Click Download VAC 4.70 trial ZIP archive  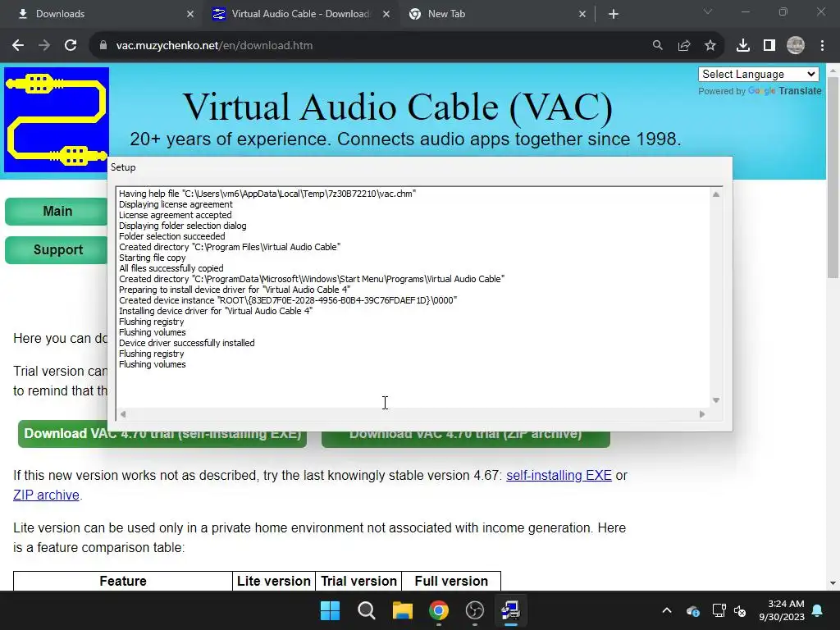click(x=466, y=435)
